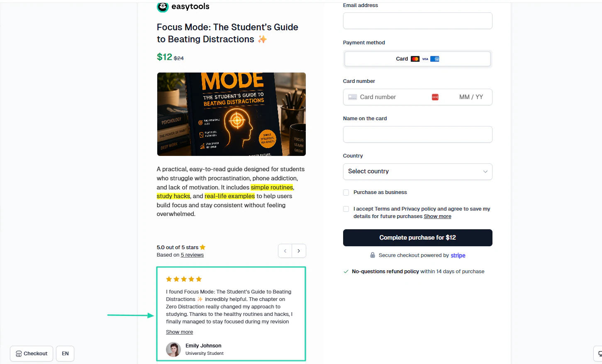Click the $12 sale price
The height and width of the screenshot is (364, 602).
[164, 57]
